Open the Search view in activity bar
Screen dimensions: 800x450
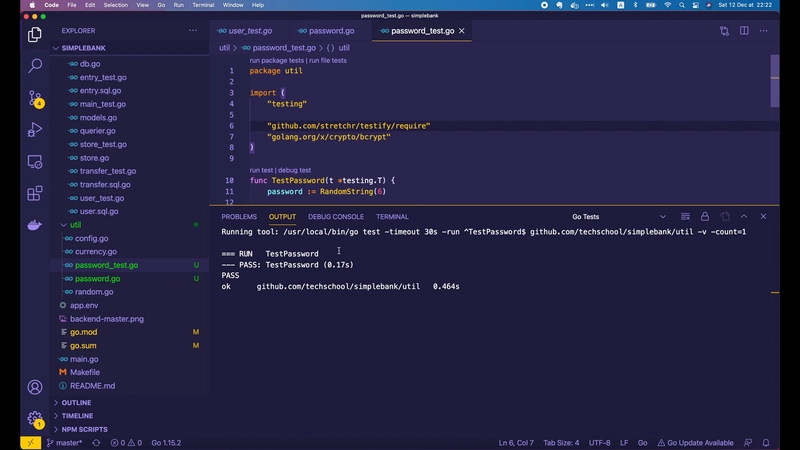[x=35, y=66]
